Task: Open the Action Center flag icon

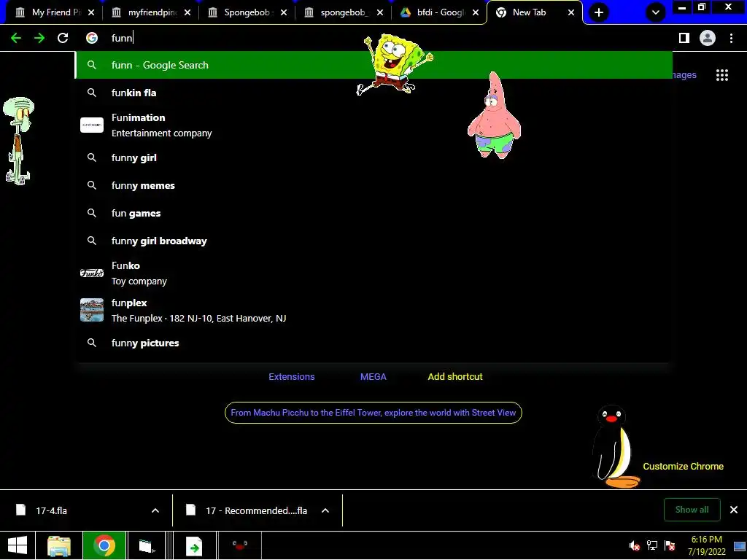Action: 670,545
